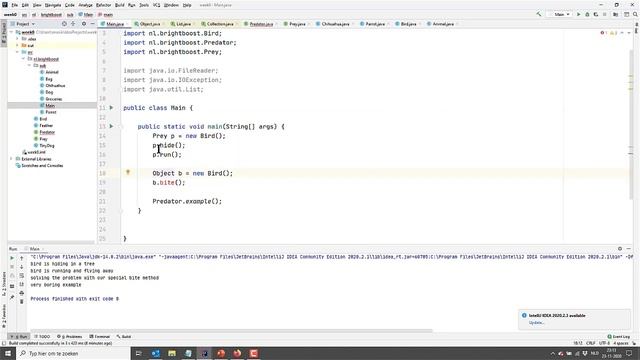The width and height of the screenshot is (640, 360).
Task: Click the horizontal scrollbar in Run console
Action: (231, 331)
